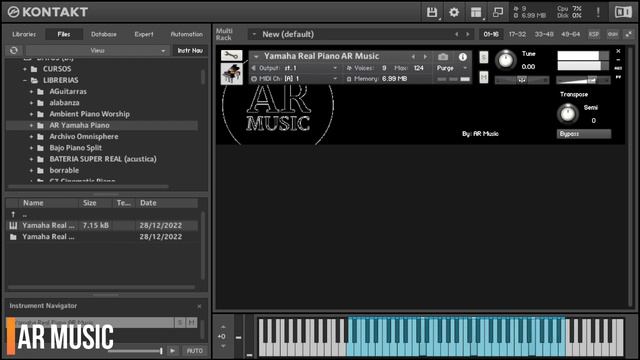Viewport: 640px width, 360px height.
Task: Open workspace panel layout menu
Action: pos(476,12)
